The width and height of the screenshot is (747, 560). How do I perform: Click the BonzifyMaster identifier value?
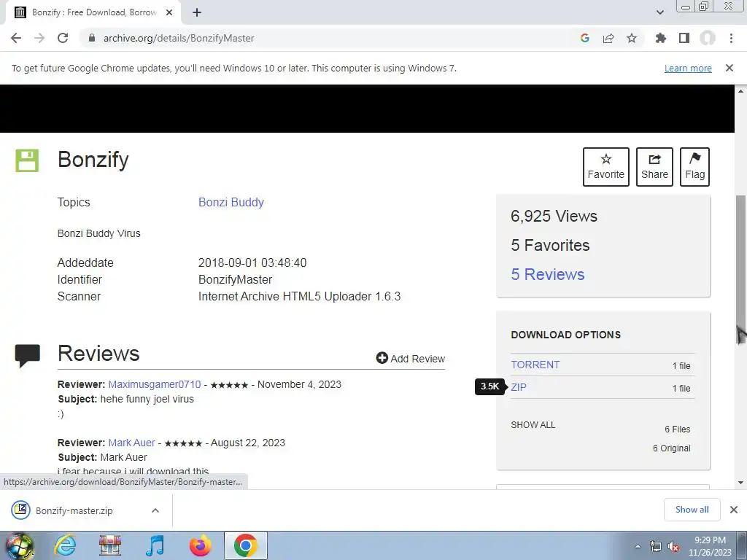236,279
